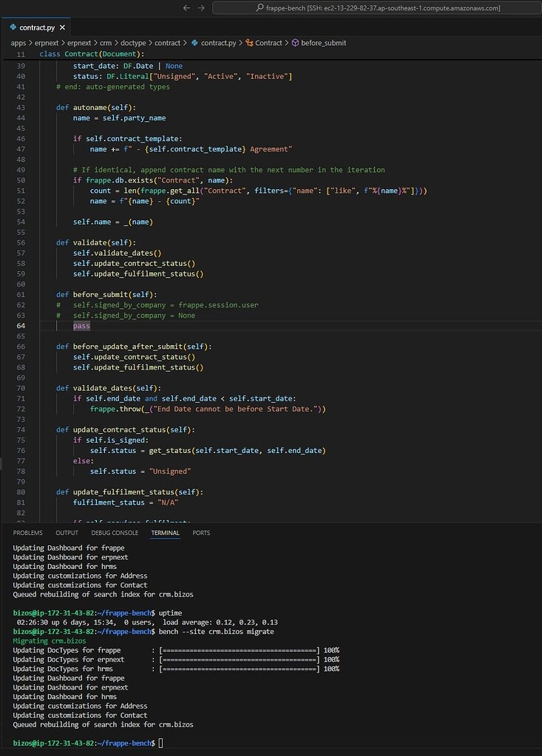Click the search icon in the command center
Screen dimensions: 542x756
point(260,7)
